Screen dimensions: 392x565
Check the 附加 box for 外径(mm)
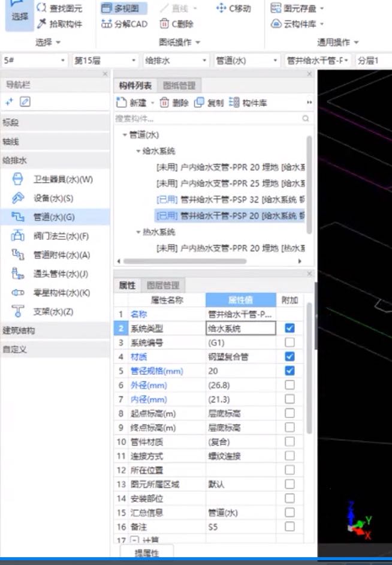pyautogui.click(x=290, y=385)
